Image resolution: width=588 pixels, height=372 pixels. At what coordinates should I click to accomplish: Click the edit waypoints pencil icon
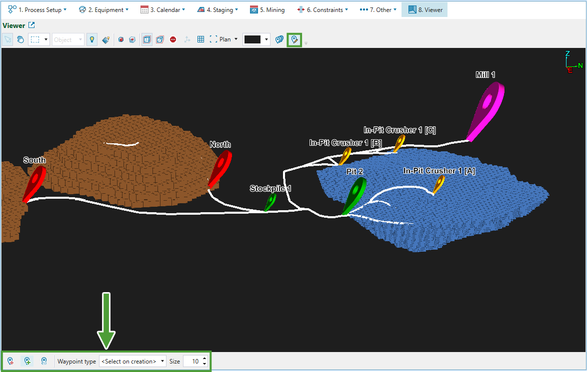click(294, 39)
